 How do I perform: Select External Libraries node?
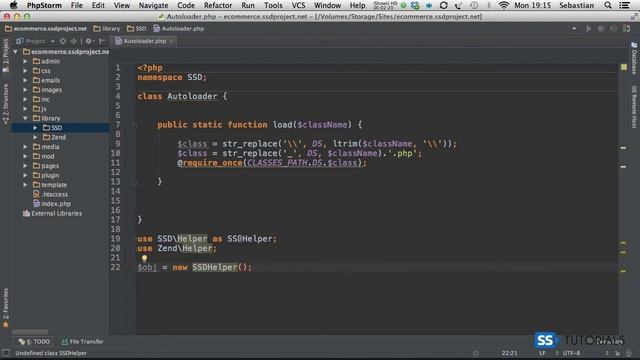click(53, 213)
